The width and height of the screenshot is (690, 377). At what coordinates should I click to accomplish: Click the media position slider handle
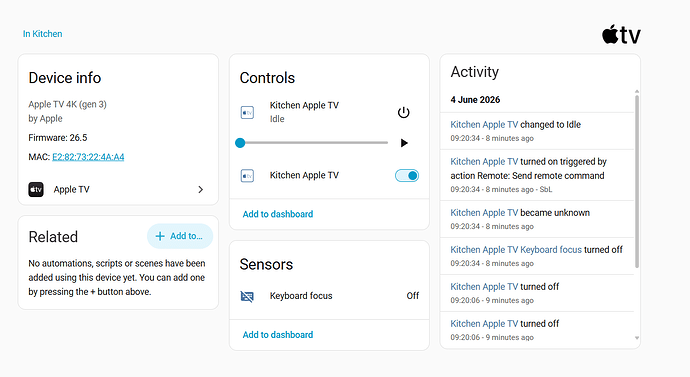click(240, 143)
